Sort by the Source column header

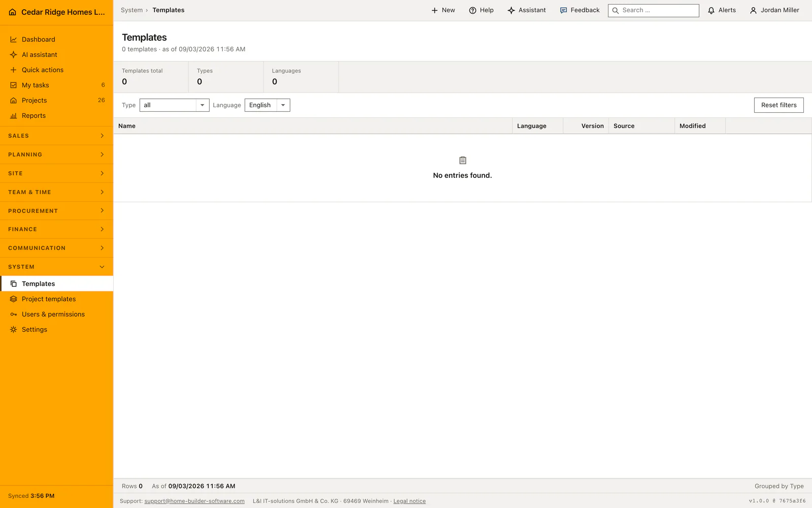click(x=641, y=126)
